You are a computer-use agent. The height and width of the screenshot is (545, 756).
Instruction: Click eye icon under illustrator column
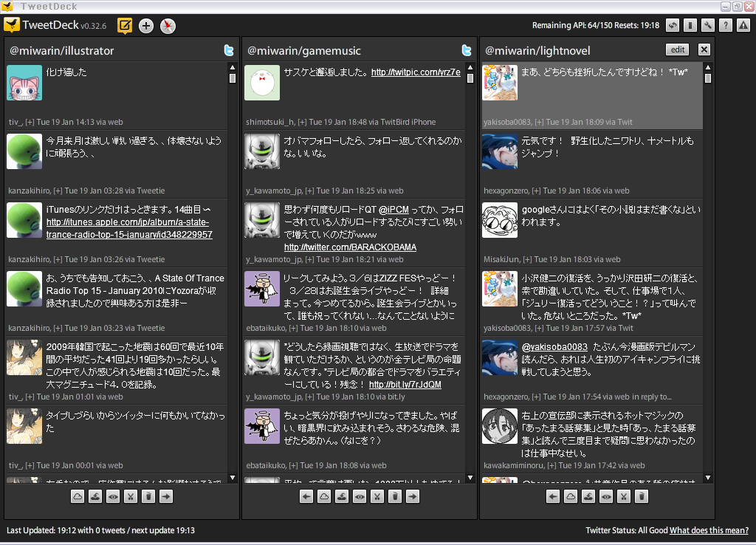113,496
